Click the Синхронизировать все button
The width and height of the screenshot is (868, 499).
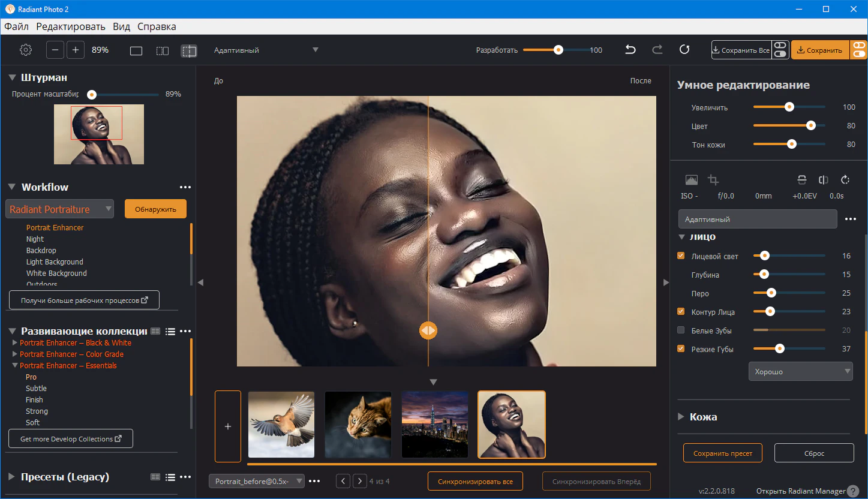point(475,482)
